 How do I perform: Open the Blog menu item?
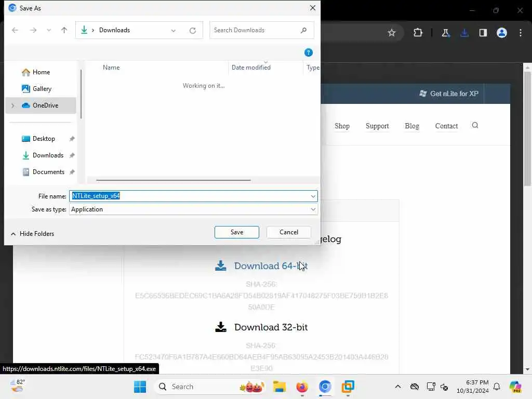412,126
